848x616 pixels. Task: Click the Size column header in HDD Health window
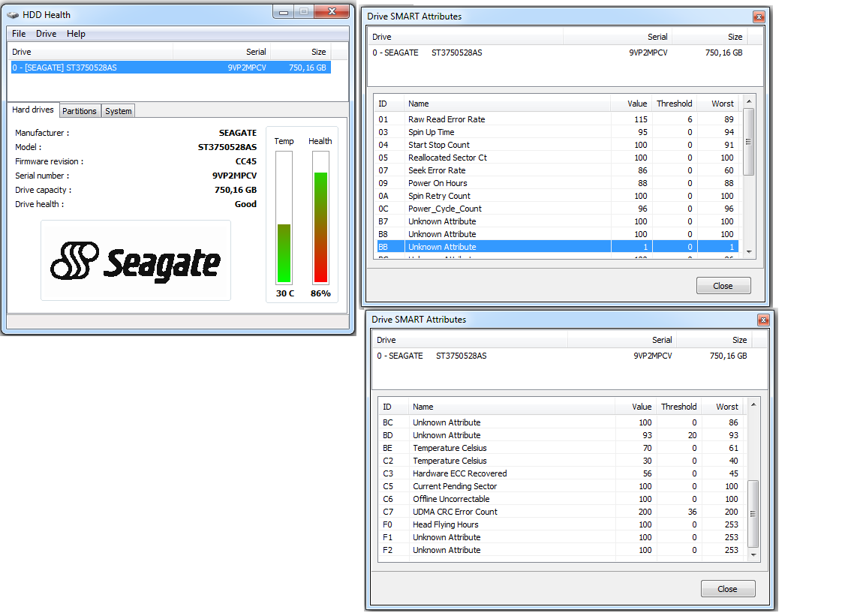[301, 52]
